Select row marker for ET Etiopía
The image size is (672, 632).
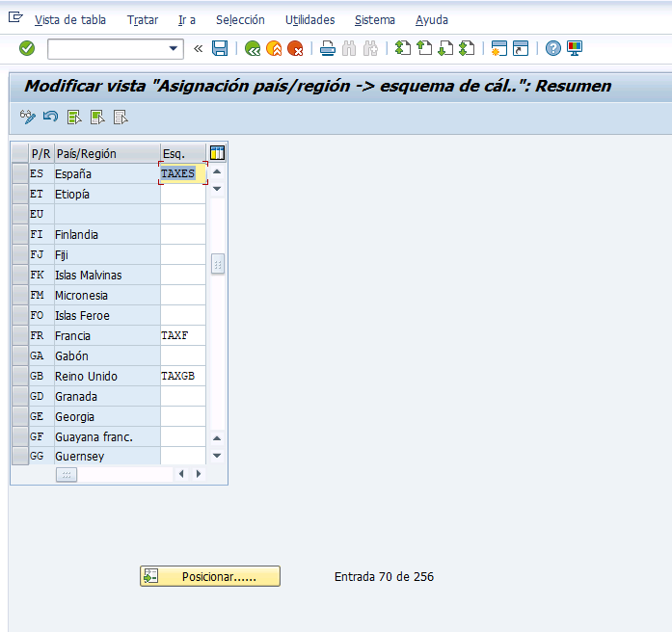pyautogui.click(x=20, y=194)
